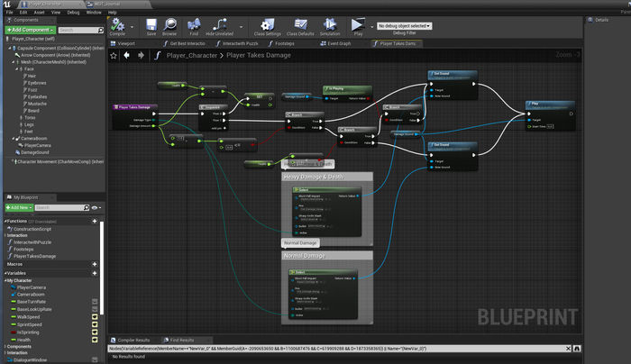The height and width of the screenshot is (364, 631).
Task: Select the Is Playing node
Action: tap(347, 94)
